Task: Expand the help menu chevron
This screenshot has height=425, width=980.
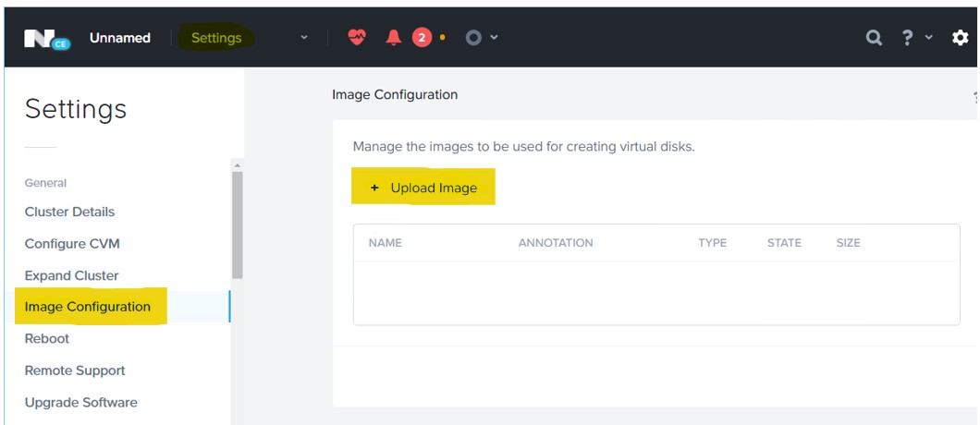Action: [x=929, y=38]
